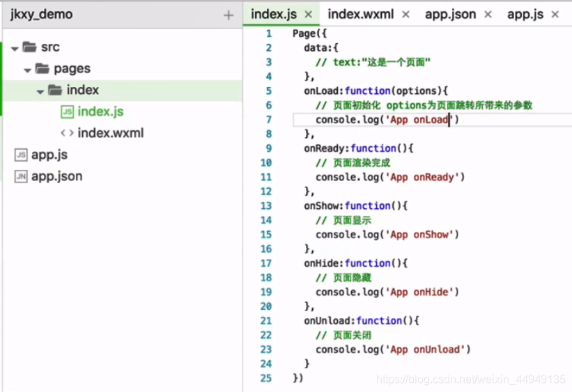This screenshot has width=572, height=392.
Task: Collapse the pages folder arrow
Action: (27, 70)
